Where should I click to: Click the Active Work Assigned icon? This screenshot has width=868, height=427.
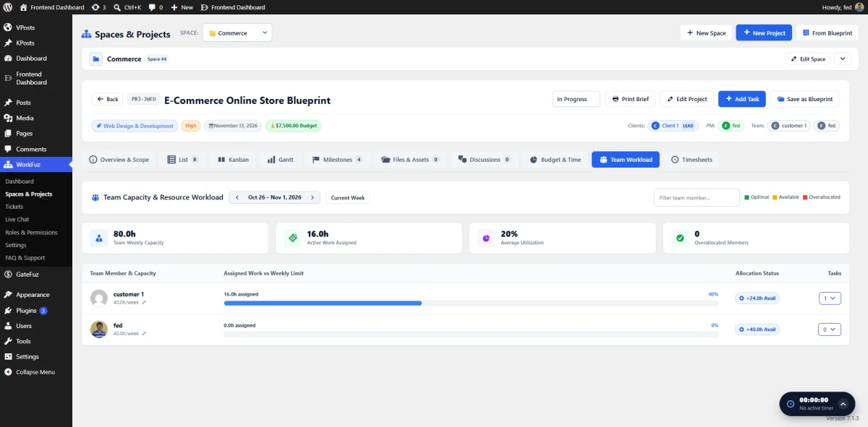(292, 238)
